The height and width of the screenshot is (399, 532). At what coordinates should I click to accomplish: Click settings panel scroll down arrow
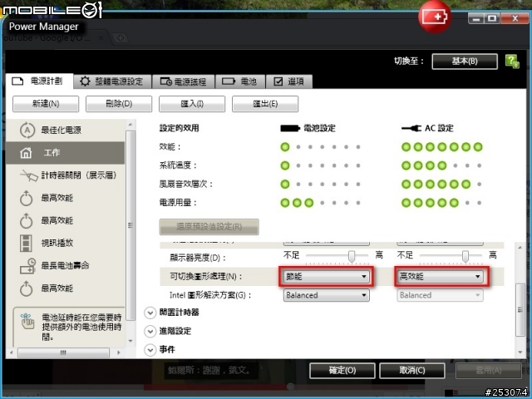coord(520,352)
